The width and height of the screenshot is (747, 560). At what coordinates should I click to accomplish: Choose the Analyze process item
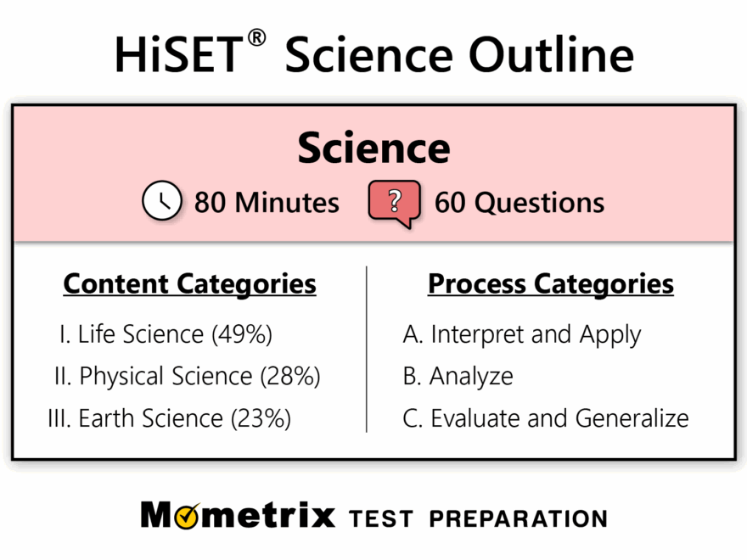coord(458,376)
